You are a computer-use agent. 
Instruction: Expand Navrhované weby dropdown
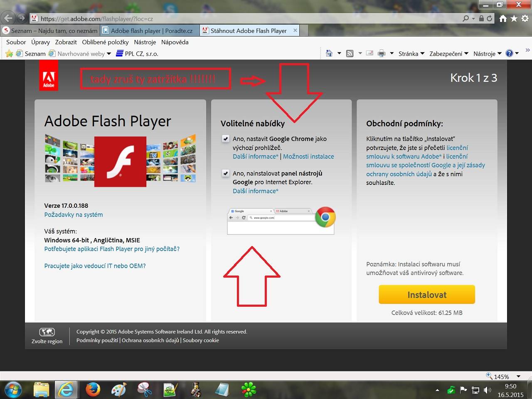[x=109, y=54]
